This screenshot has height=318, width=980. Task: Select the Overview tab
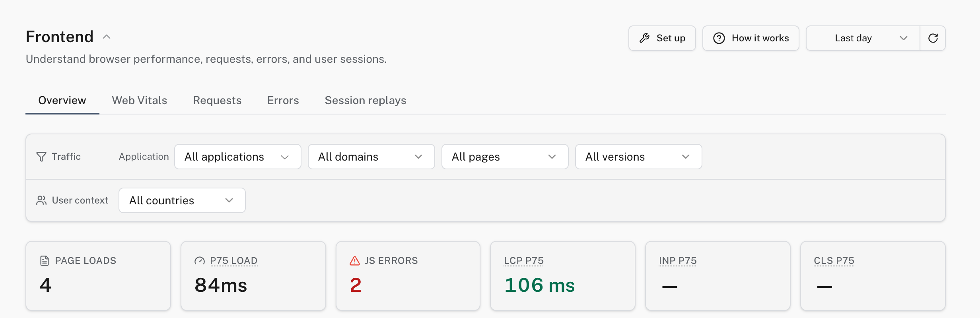(62, 101)
